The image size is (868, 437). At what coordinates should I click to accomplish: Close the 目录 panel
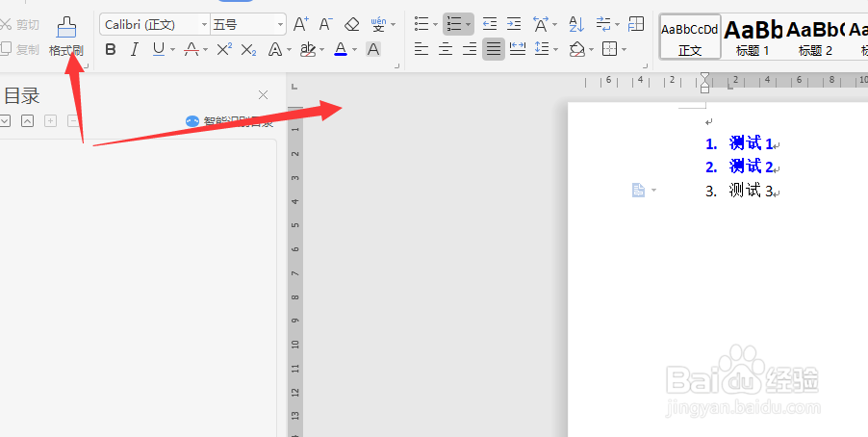[x=263, y=95]
